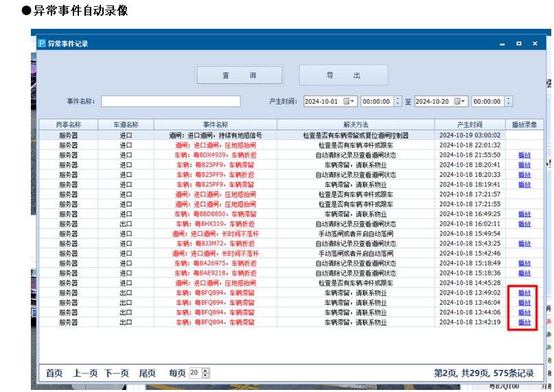Click the parking P icon in title bar
The width and height of the screenshot is (554, 392).
[x=41, y=43]
